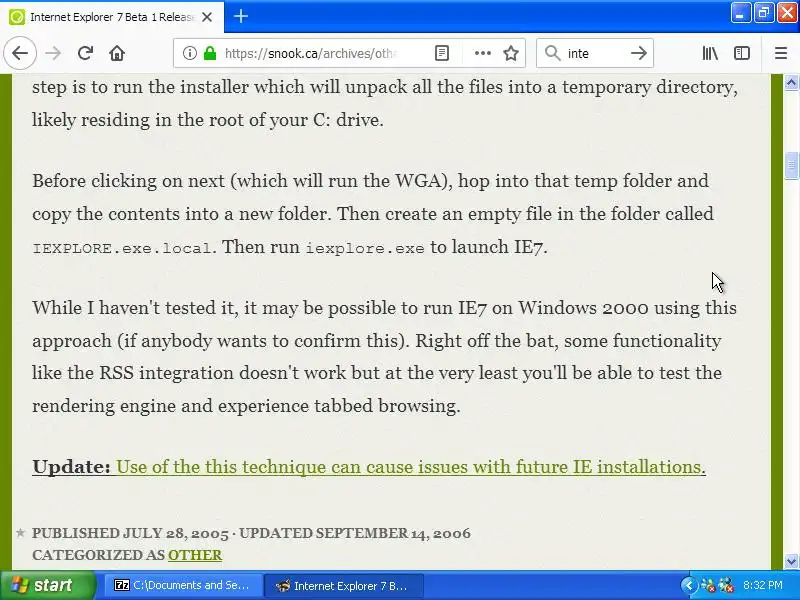Click the vertical scrollbar thumb
Viewport: 800px width, 600px height.
(791, 165)
